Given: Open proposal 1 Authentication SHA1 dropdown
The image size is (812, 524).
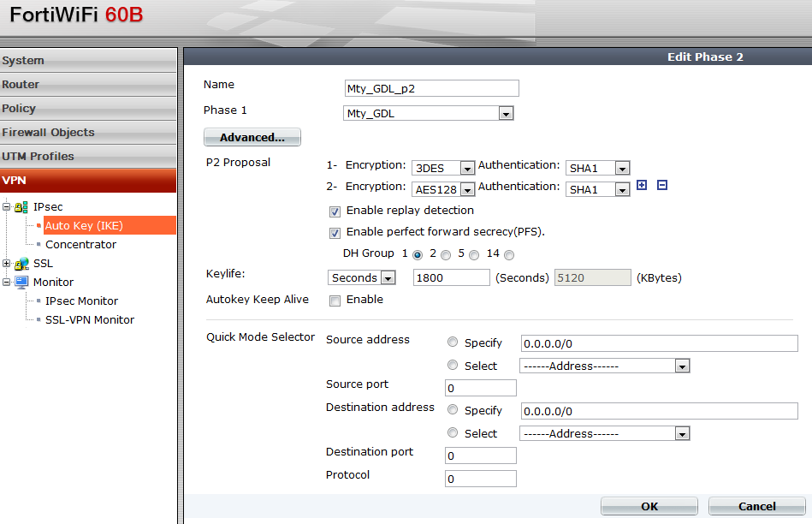Looking at the screenshot, I should click(597, 168).
